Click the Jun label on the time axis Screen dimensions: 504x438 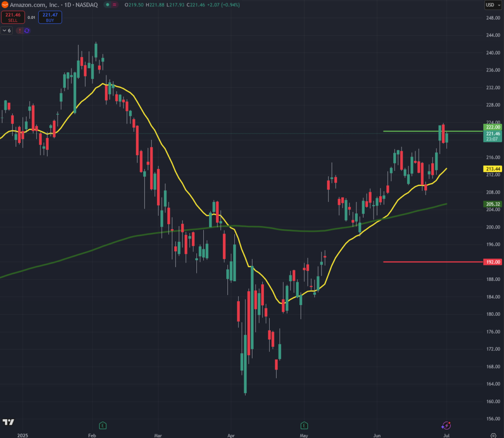[x=377, y=436]
